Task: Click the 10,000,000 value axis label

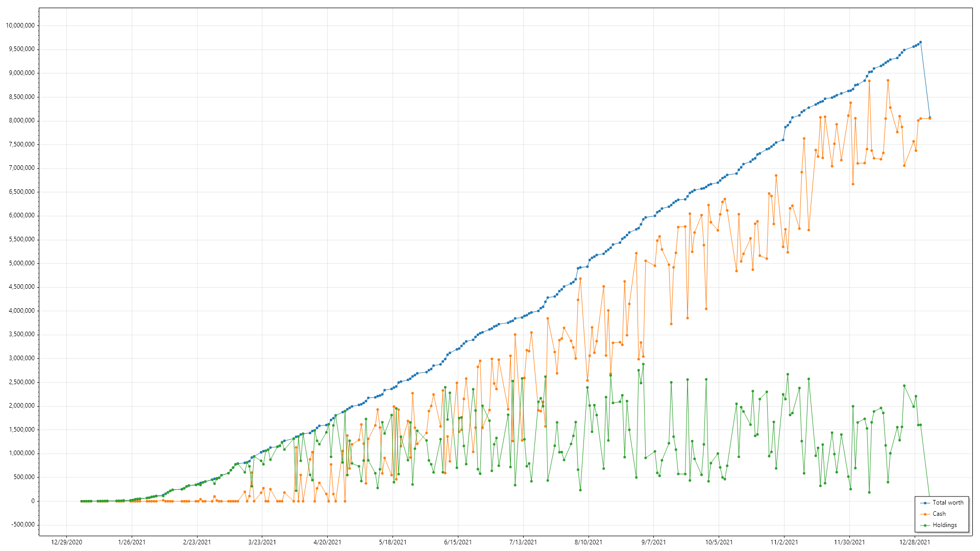Action: click(20, 26)
